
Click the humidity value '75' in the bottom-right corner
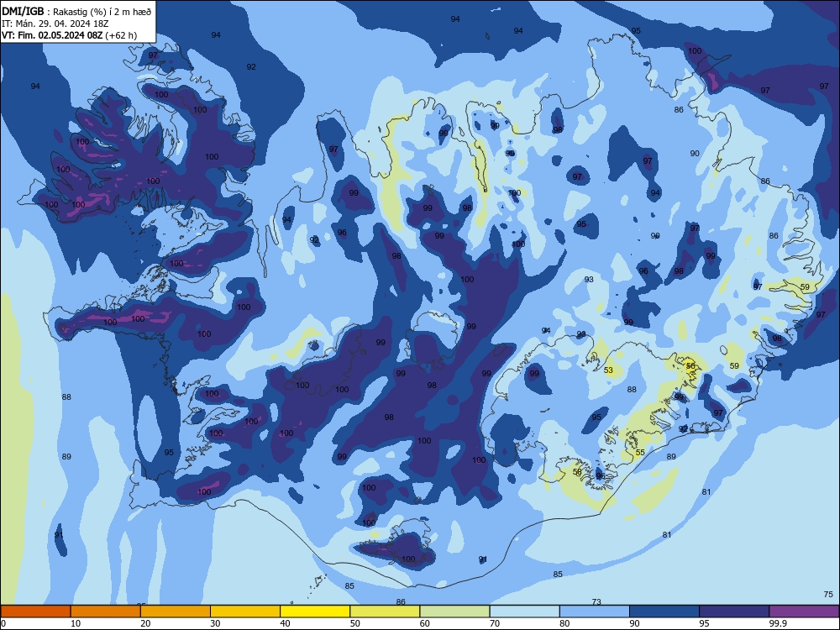tap(828, 594)
